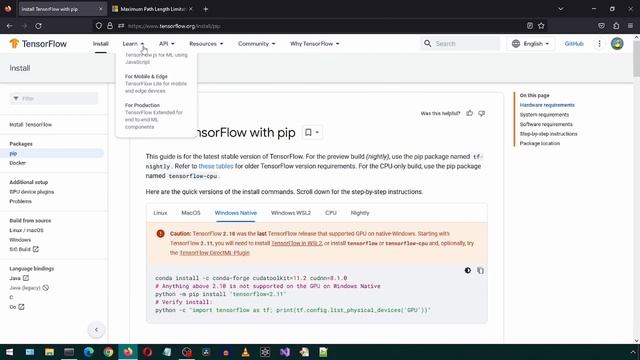Switch to the Windows WSL2 tab
The image size is (640, 360).
(x=291, y=213)
